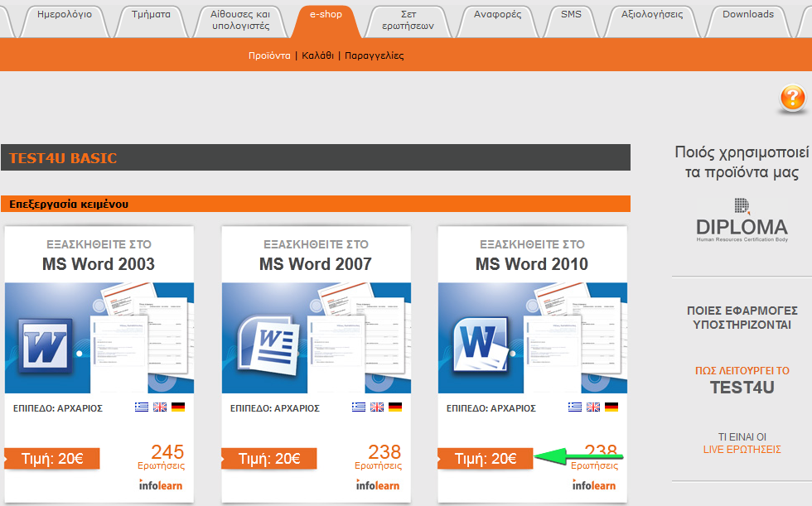Click the Word 2007 application logo

click(269, 344)
